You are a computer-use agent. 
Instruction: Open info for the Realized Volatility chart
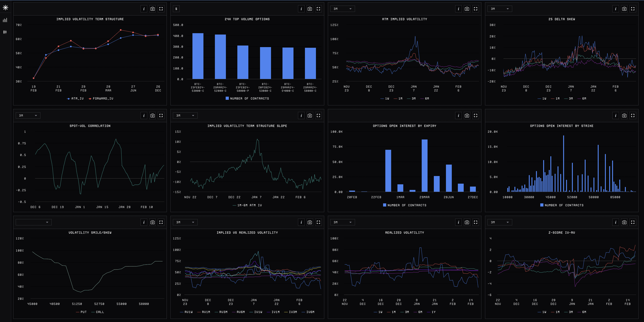coord(458,222)
